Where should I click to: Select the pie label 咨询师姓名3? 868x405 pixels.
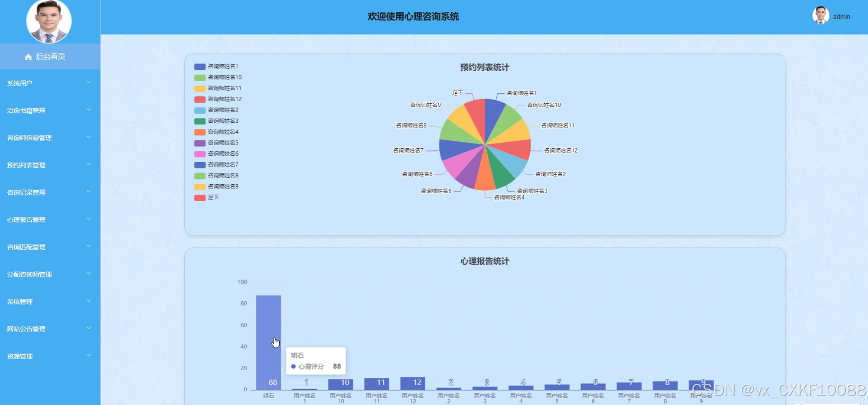click(x=532, y=191)
